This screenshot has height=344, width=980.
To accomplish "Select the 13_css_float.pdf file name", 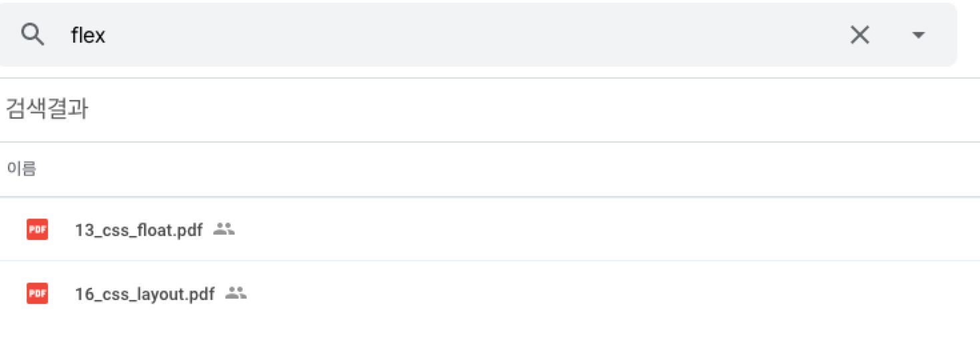I will [x=139, y=231].
